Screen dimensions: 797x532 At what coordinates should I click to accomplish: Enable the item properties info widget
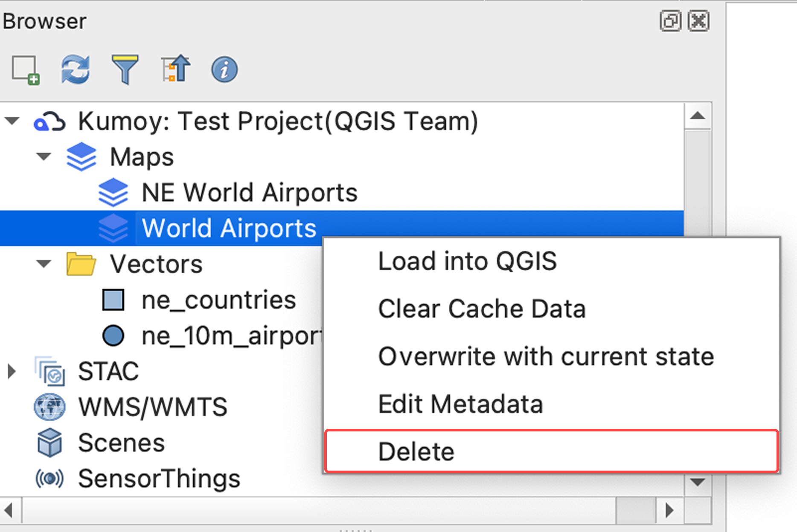pyautogui.click(x=224, y=70)
